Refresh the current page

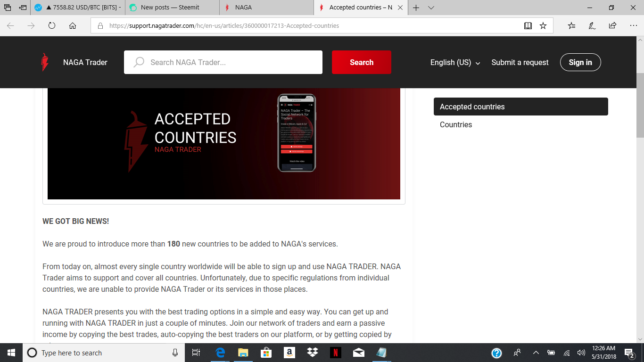(x=51, y=25)
